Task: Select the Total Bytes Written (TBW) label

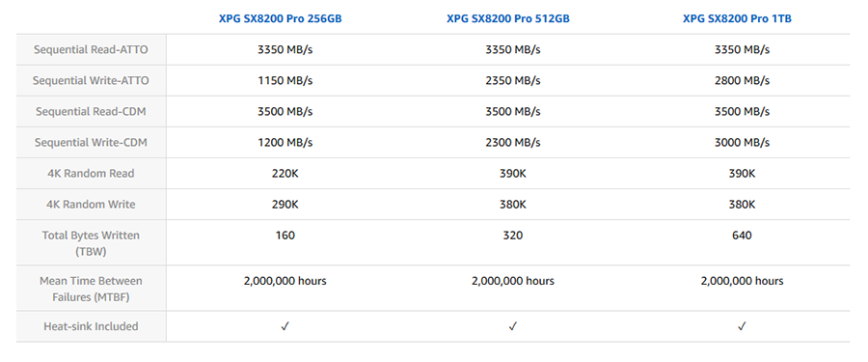Action: coord(91,243)
